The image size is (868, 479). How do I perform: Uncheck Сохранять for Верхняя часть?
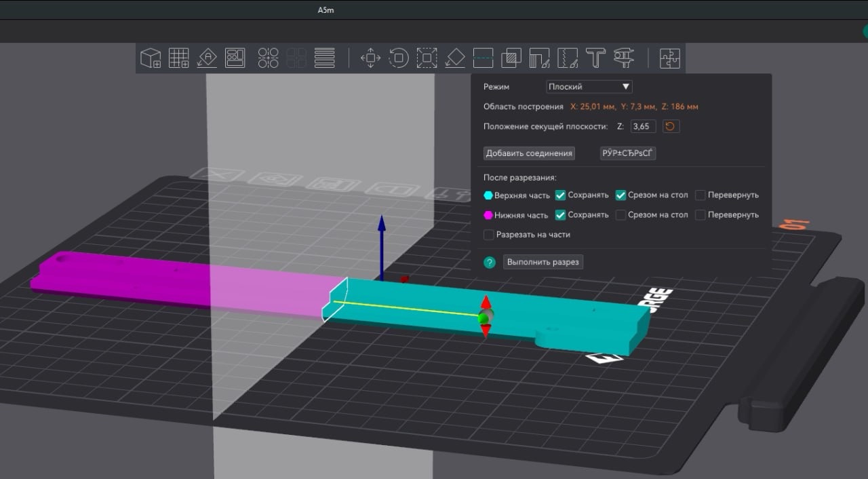tap(560, 195)
